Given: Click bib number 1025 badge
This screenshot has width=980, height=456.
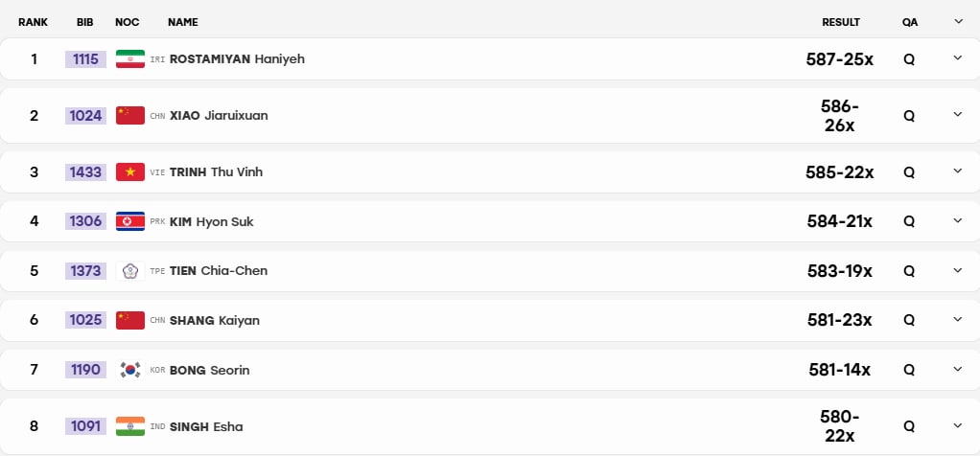Looking at the screenshot, I should click(x=85, y=320).
